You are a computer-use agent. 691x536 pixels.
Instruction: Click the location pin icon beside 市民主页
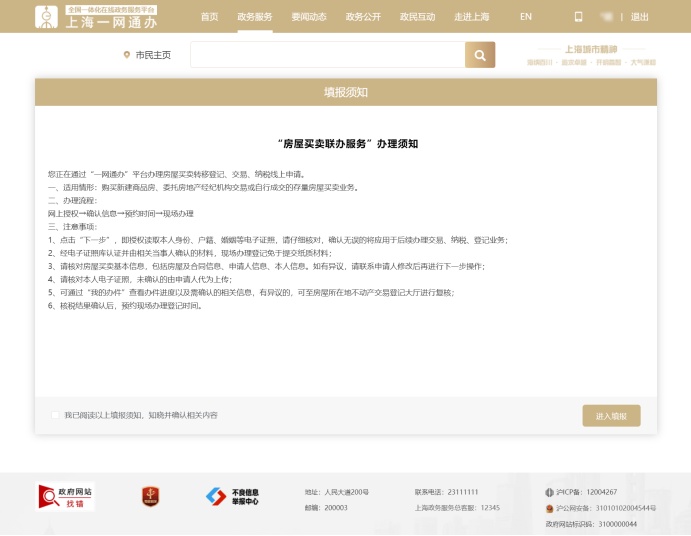coord(127,55)
